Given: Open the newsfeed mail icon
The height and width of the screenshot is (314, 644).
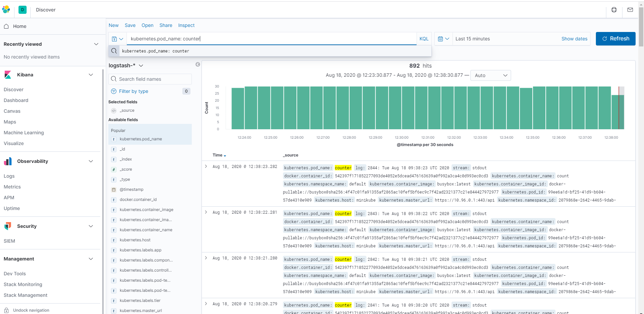Looking at the screenshot, I should click(630, 10).
